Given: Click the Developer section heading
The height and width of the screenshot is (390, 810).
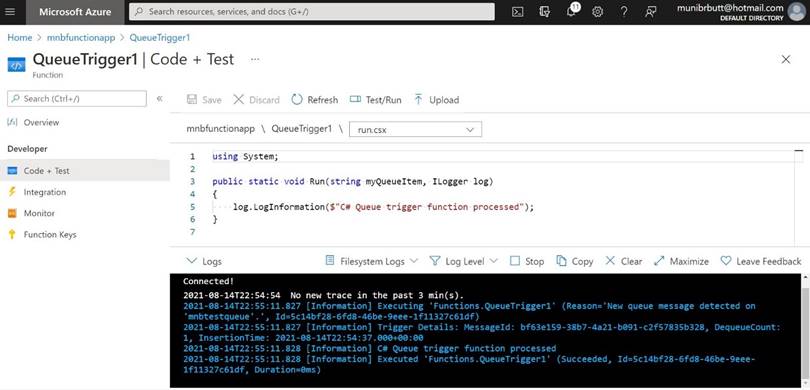Looking at the screenshot, I should click(27, 149).
